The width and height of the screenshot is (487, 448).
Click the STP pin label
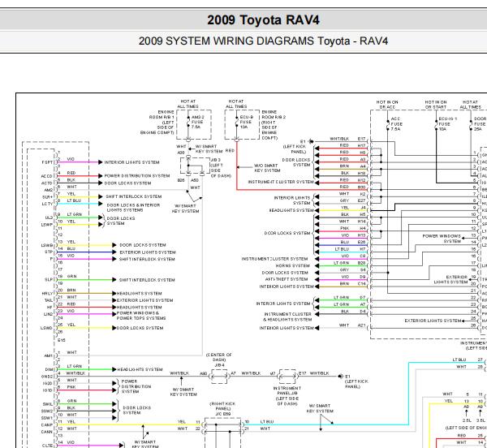pos(49,252)
